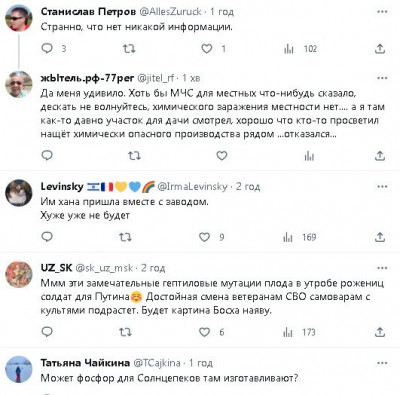This screenshot has height=395, width=400.
Task: Like Levinsky's tweet with 9 likes
Action: (x=204, y=237)
